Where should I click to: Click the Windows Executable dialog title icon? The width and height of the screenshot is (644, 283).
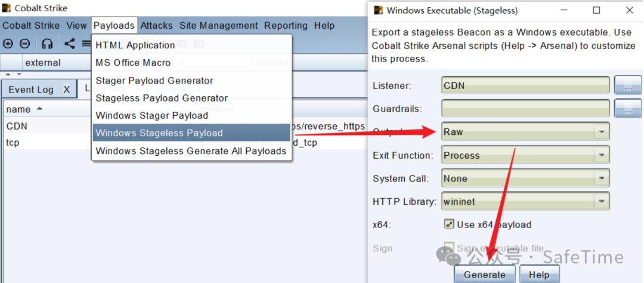pyautogui.click(x=378, y=10)
